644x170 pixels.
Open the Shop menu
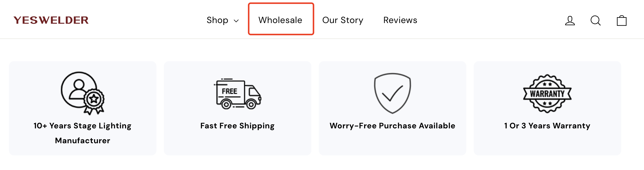(x=218, y=20)
